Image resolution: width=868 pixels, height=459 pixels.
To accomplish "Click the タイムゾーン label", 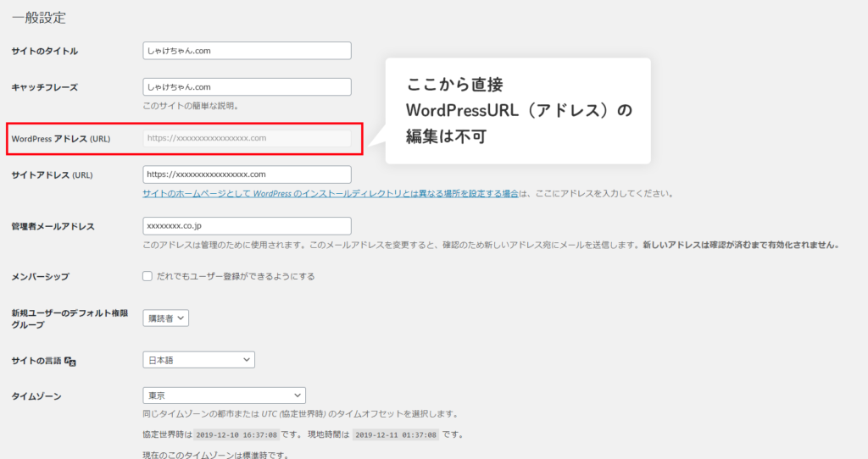I will tap(36, 396).
